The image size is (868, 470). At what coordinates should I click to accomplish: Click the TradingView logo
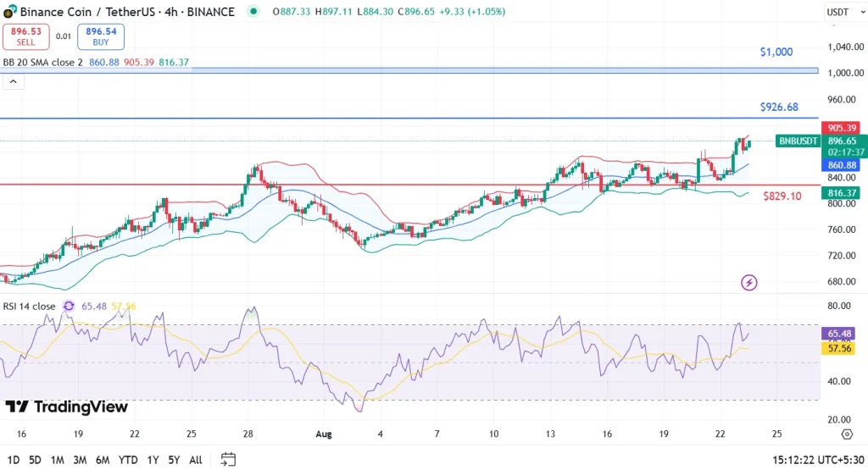coord(66,407)
